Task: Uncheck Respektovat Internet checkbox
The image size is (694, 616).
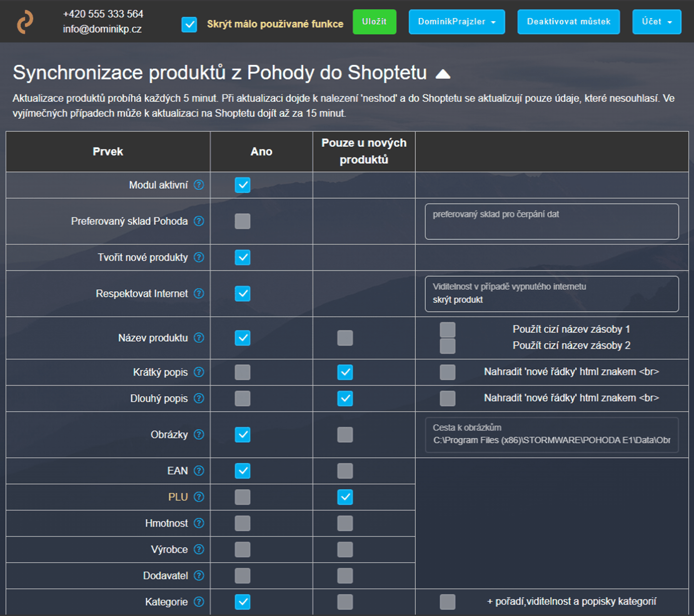Action: pyautogui.click(x=243, y=294)
